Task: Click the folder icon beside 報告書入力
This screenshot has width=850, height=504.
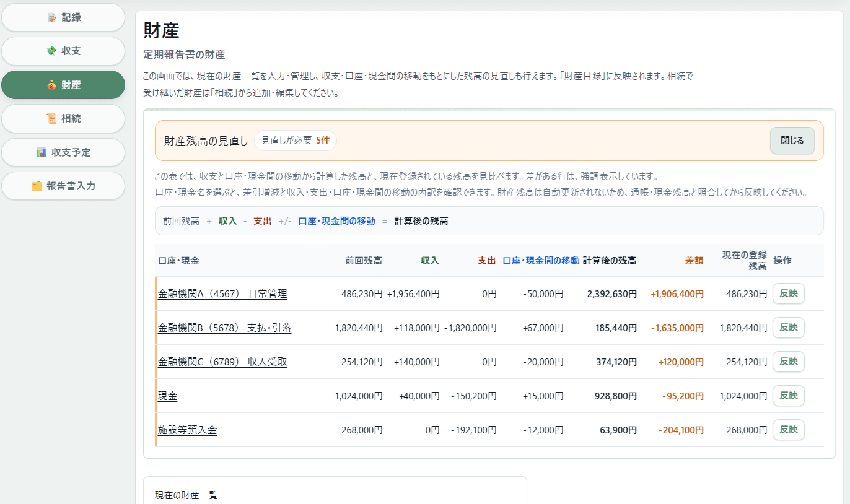Action: [x=37, y=186]
